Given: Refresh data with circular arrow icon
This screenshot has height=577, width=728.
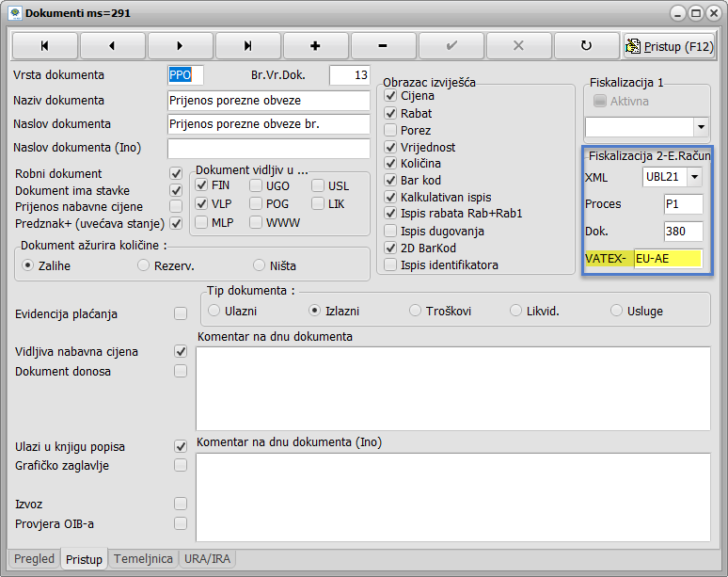Looking at the screenshot, I should 586,45.
